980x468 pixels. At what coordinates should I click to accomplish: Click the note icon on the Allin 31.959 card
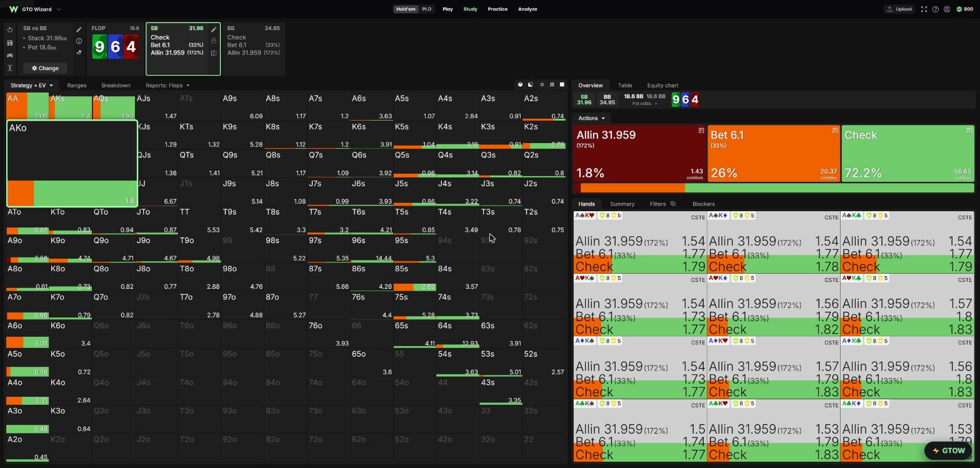coord(701,131)
